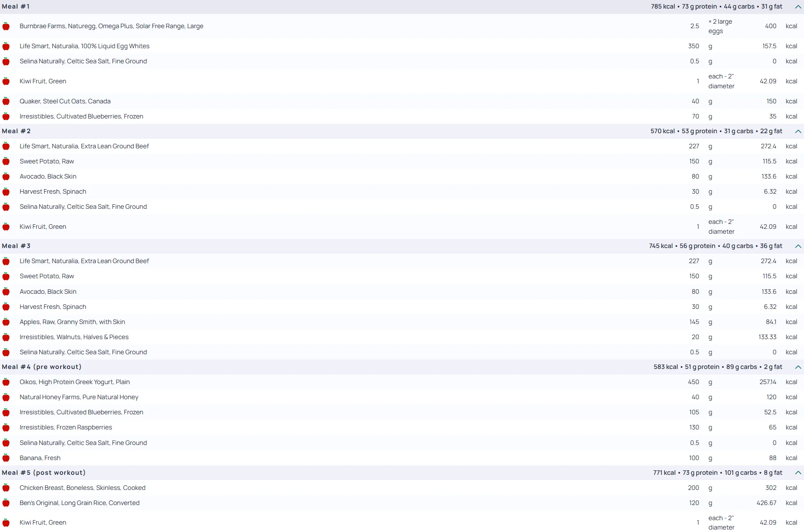Open Ben's Original, Long Grain Rice entry

[x=80, y=503]
